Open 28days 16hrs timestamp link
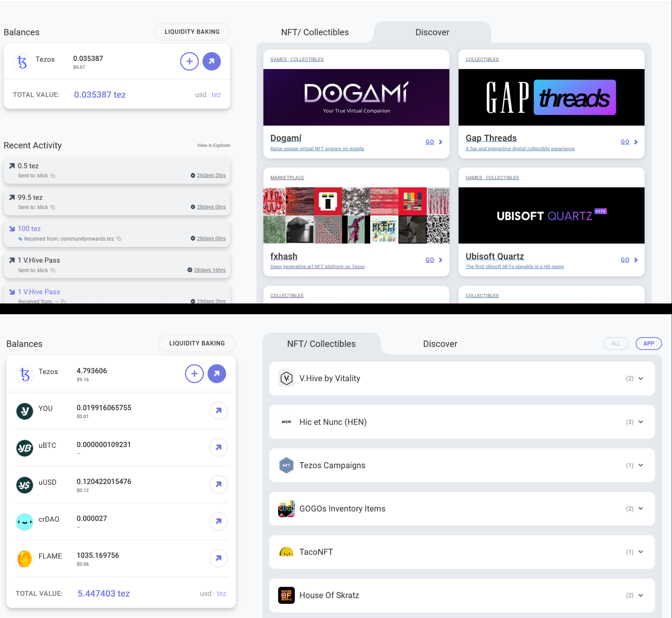672x618 pixels. click(x=209, y=270)
